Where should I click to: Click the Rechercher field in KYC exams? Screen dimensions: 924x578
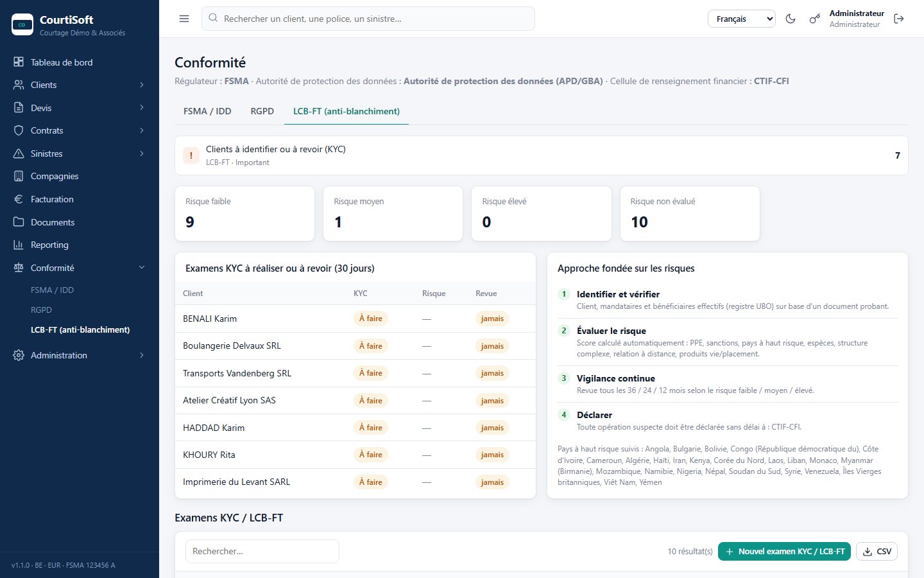coord(262,551)
